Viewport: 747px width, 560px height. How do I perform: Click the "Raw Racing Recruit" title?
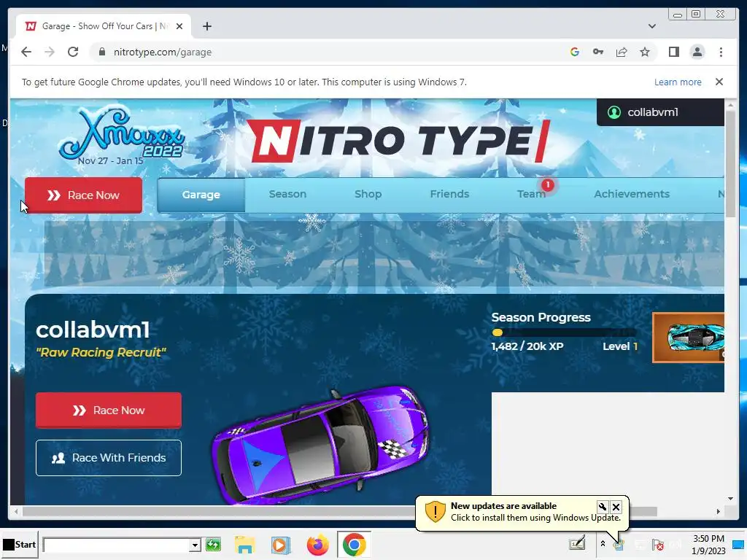(x=101, y=352)
